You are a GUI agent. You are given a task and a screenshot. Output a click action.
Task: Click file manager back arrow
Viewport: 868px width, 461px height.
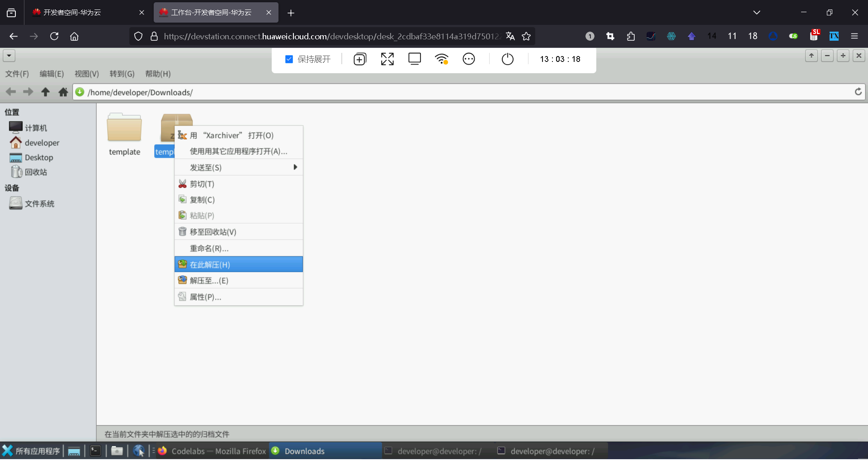11,92
